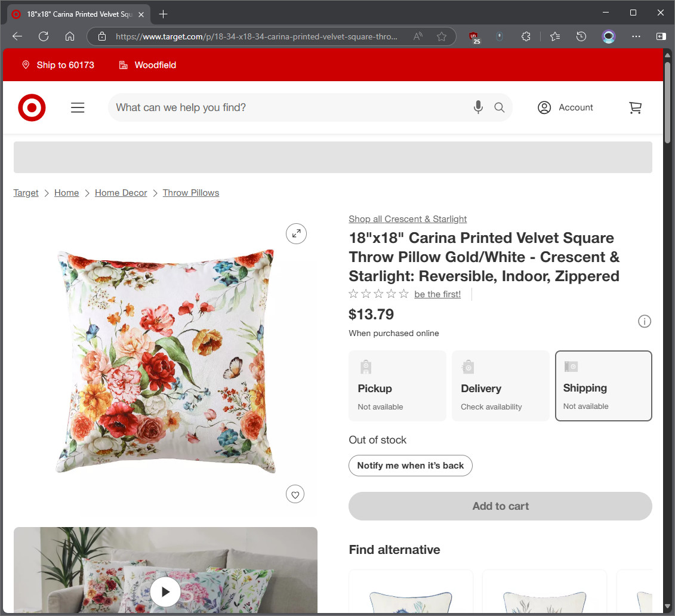Play the product video

(165, 592)
